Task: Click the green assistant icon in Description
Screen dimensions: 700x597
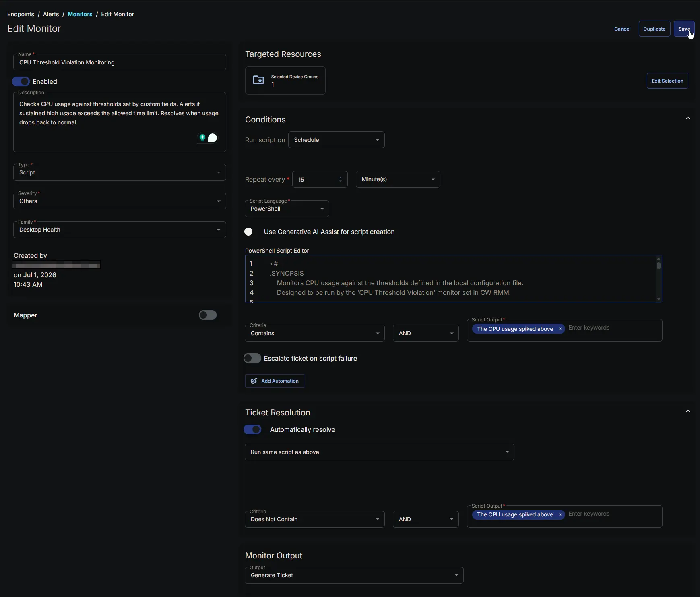Action: tap(202, 138)
